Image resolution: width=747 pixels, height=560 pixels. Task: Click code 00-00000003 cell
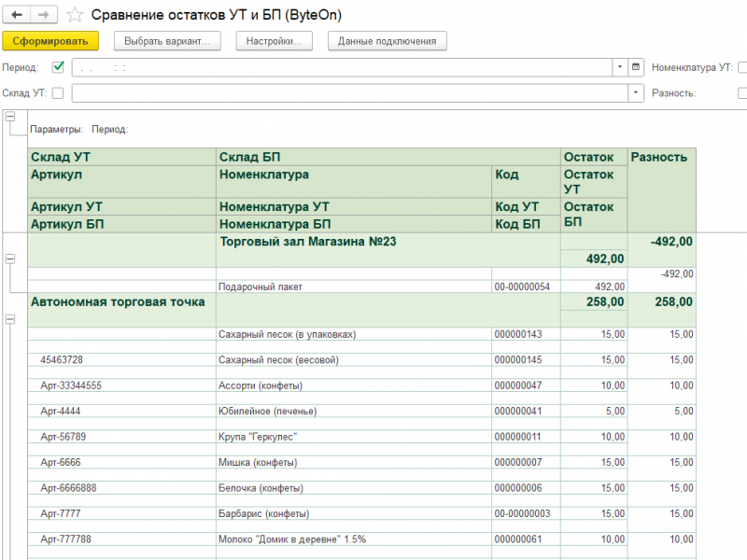526,514
